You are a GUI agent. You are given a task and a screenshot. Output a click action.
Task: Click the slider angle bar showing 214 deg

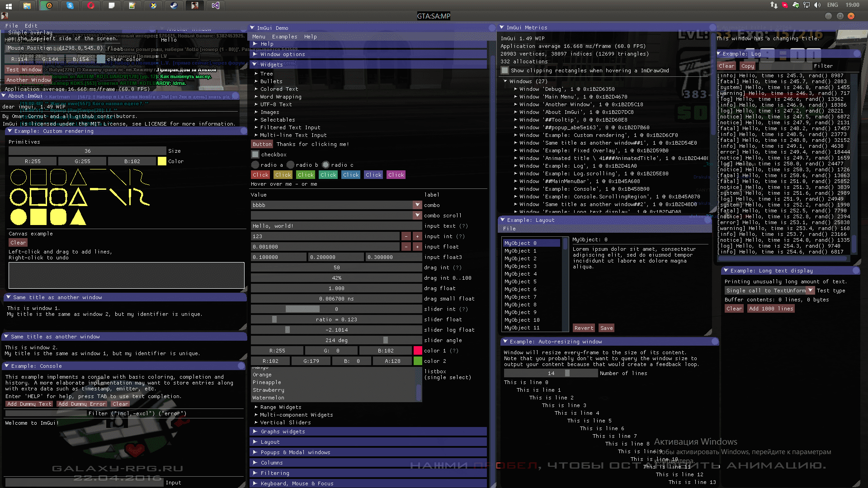[x=336, y=340]
